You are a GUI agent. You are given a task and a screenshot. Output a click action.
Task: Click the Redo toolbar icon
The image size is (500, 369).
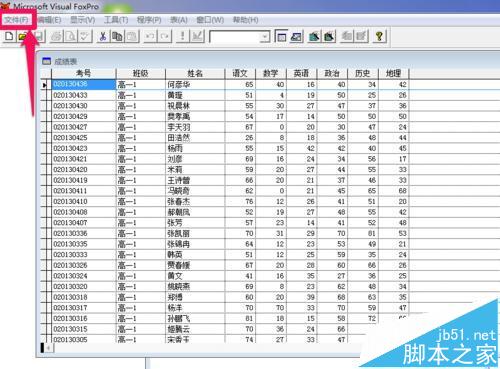tap(165, 36)
